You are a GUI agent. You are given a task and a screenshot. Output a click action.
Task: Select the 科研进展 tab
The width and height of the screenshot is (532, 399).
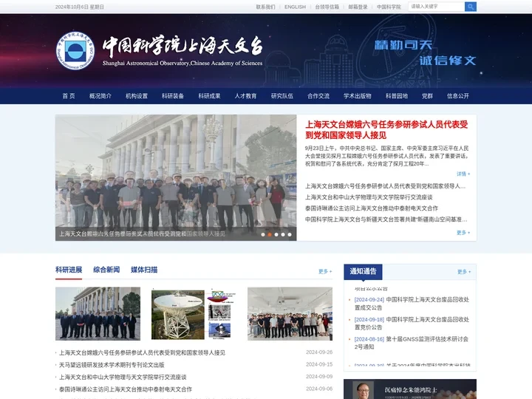(69, 270)
